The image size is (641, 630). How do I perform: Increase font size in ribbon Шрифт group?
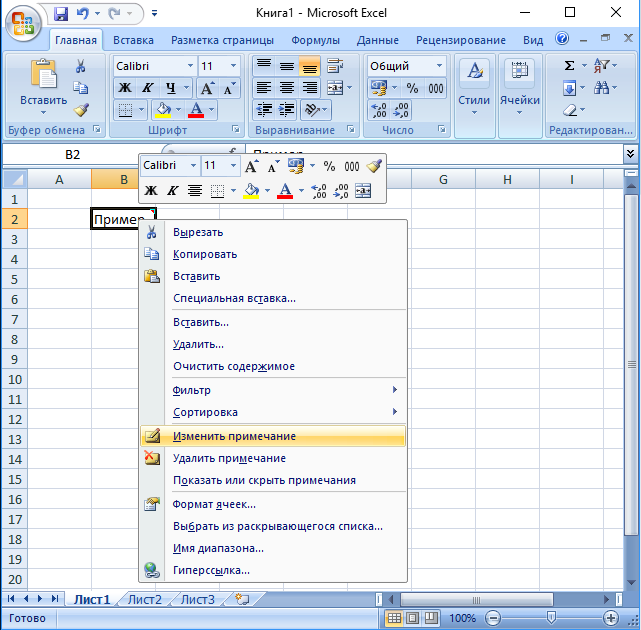(207, 88)
